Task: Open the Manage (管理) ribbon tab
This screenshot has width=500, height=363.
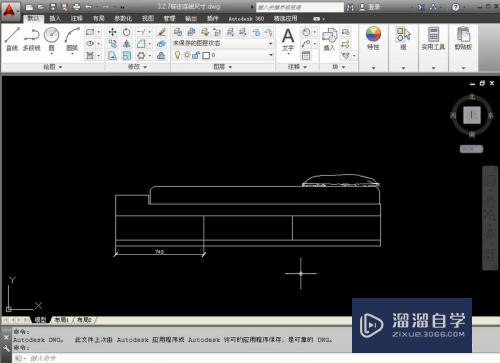Action: (x=169, y=19)
